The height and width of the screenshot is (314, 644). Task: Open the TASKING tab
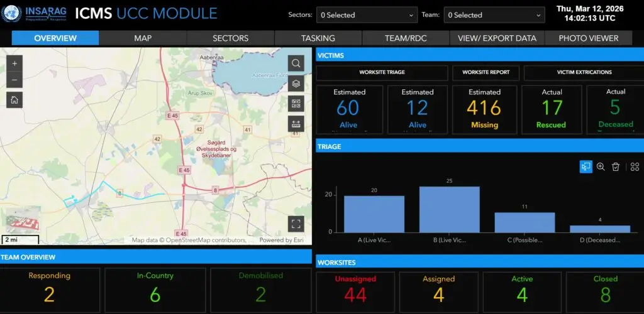pyautogui.click(x=318, y=38)
